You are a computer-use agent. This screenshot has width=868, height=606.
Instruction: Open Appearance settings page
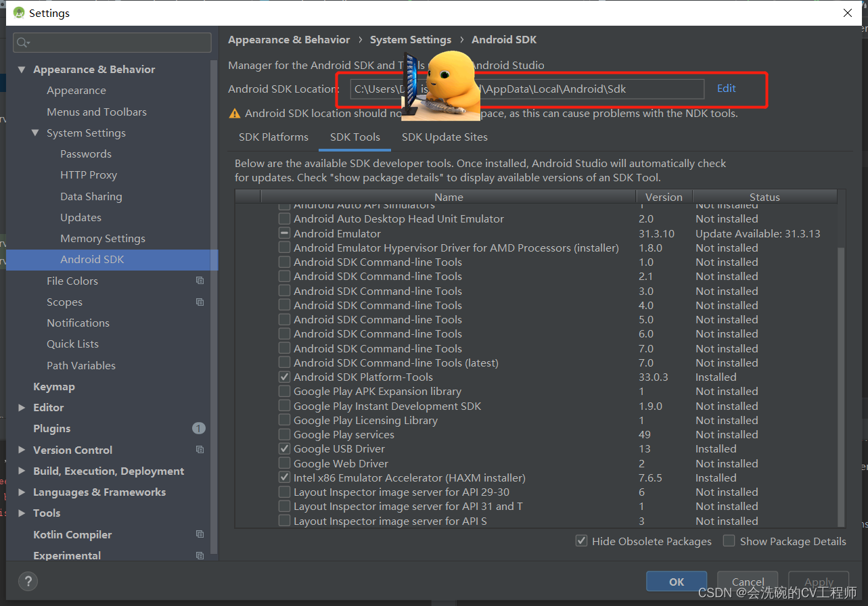coord(76,91)
